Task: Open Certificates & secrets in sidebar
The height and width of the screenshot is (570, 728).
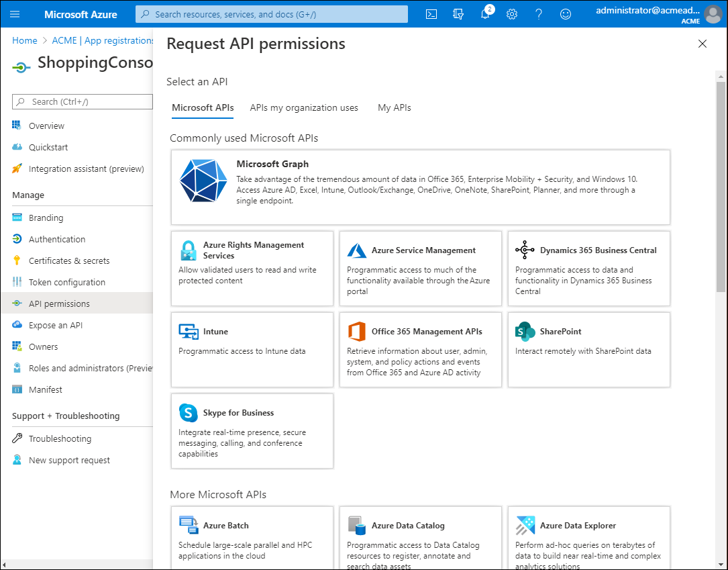Action: 68,260
